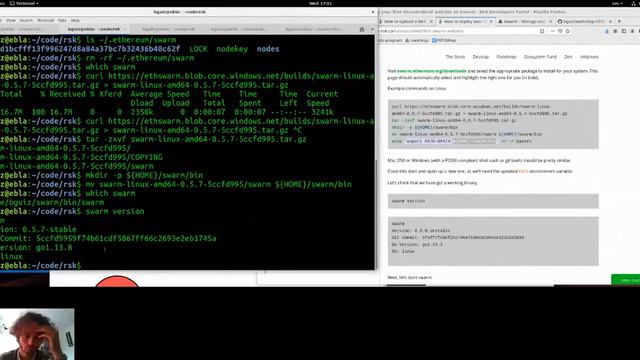640x360 pixels.
Task: Open a new Firefox tab with plus button
Action: point(619,21)
